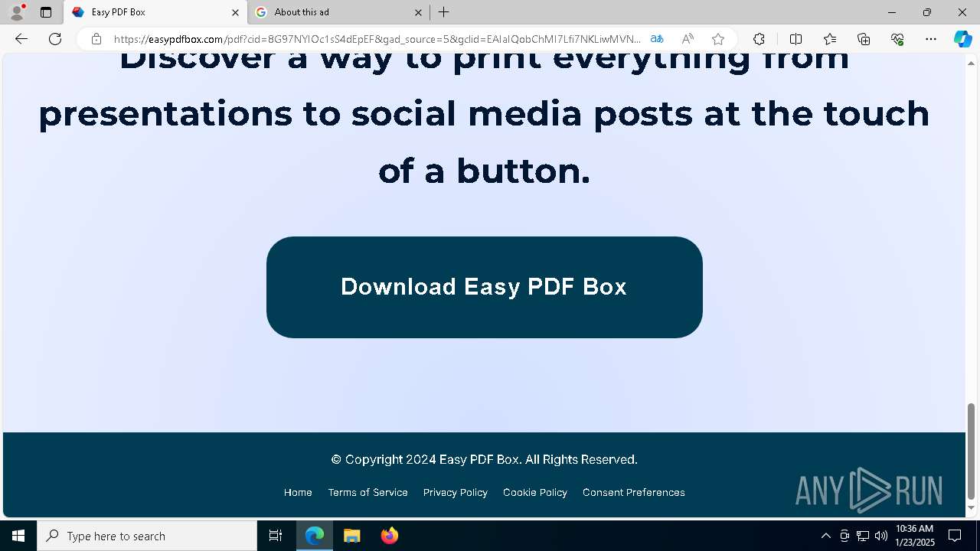980x551 pixels.
Task: Open the translate page icon
Action: [657, 39]
